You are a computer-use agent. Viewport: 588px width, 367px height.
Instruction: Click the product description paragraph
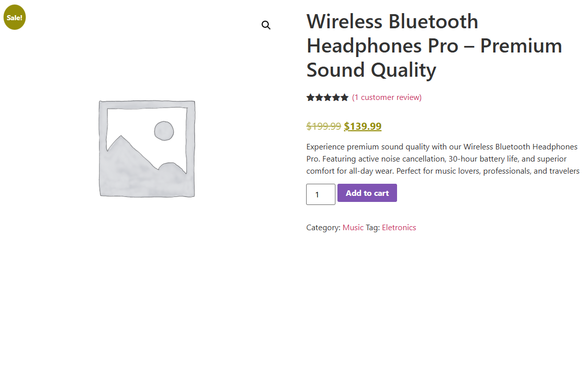pyautogui.click(x=442, y=159)
